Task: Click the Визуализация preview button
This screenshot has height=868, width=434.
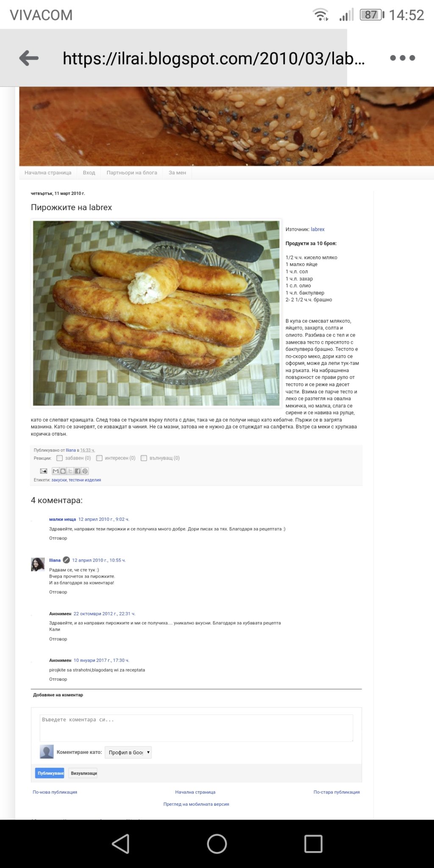Action: [83, 773]
